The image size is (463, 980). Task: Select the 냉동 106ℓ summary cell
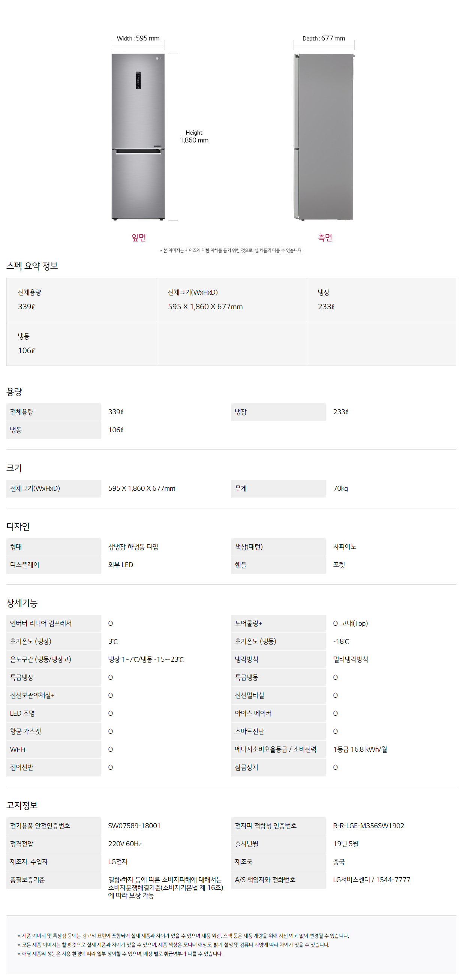pos(81,343)
